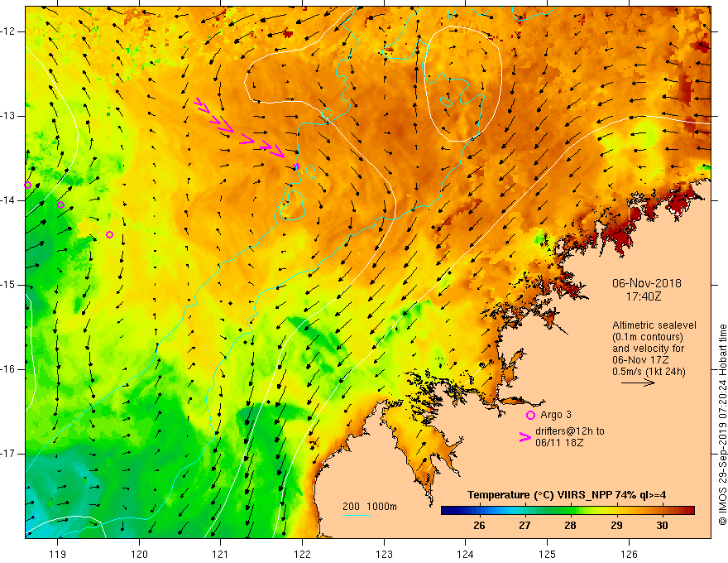Click the "and velocity for" caption line
This screenshot has height=563, width=728.
pyautogui.click(x=648, y=349)
